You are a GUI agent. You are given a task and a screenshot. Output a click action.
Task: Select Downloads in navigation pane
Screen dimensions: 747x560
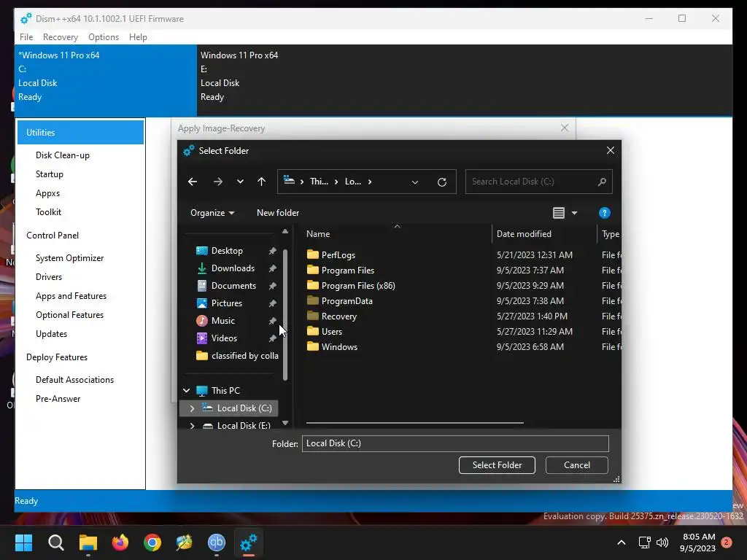[233, 268]
